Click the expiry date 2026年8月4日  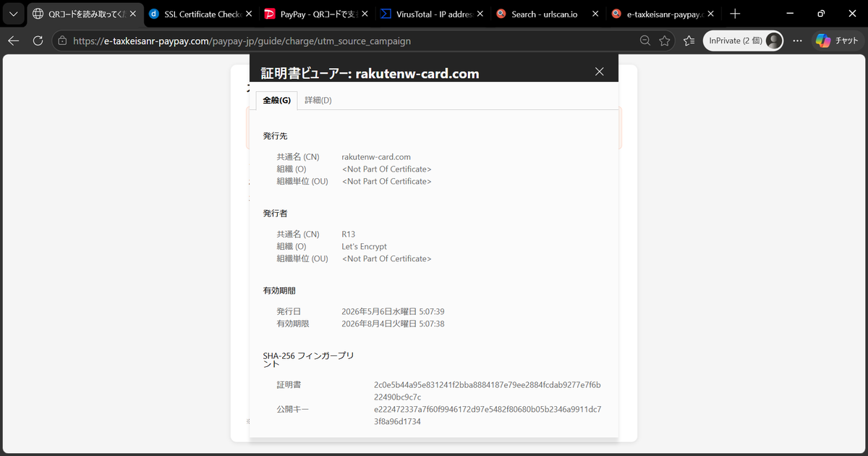[393, 324]
